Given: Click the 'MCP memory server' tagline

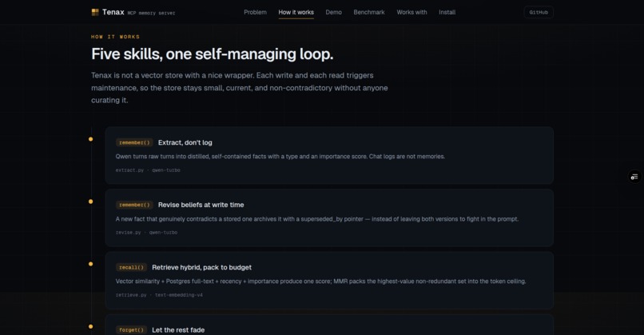Looking at the screenshot, I should pyautogui.click(x=151, y=13).
